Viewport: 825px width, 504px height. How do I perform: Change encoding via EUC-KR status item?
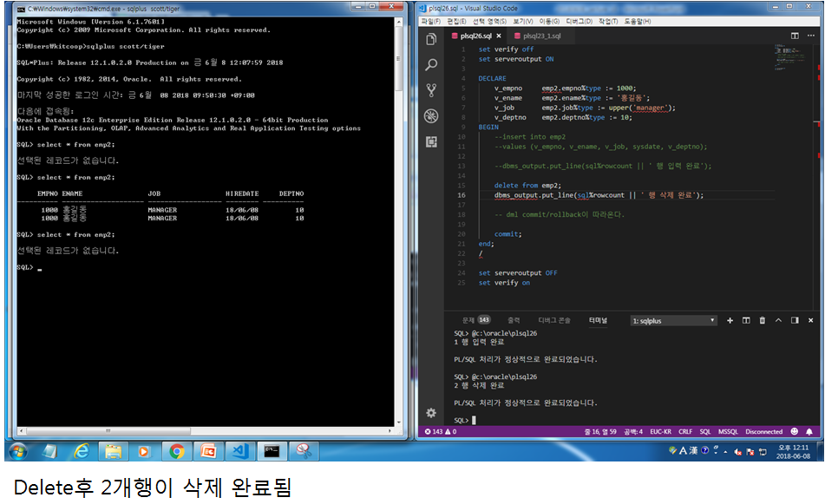660,431
